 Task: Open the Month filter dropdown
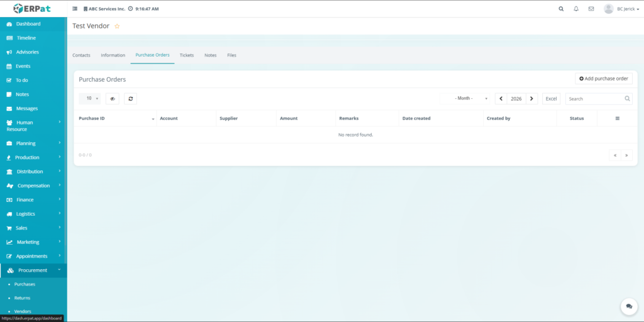(x=465, y=99)
